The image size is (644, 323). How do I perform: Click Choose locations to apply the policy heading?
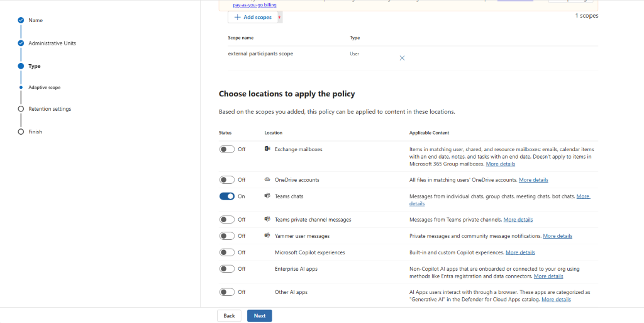pyautogui.click(x=287, y=94)
